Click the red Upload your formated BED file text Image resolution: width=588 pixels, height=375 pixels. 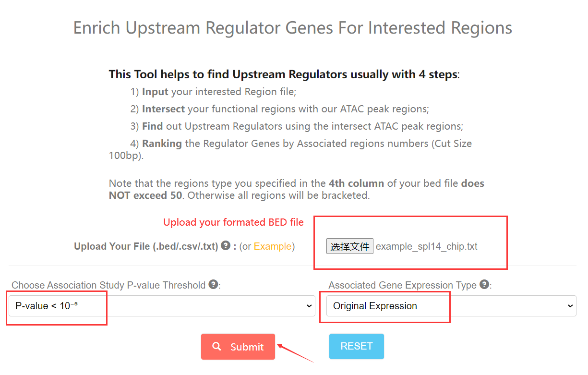pyautogui.click(x=233, y=222)
